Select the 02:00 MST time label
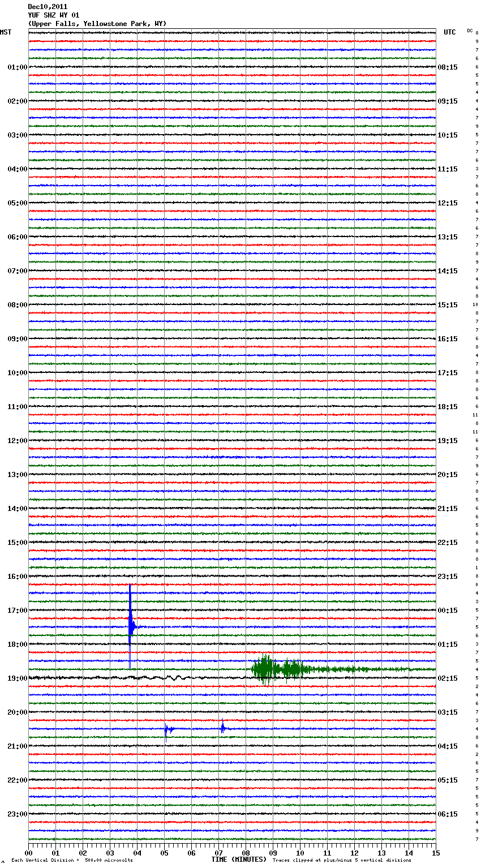Viewport: 481px width, 868px height. 17,101
